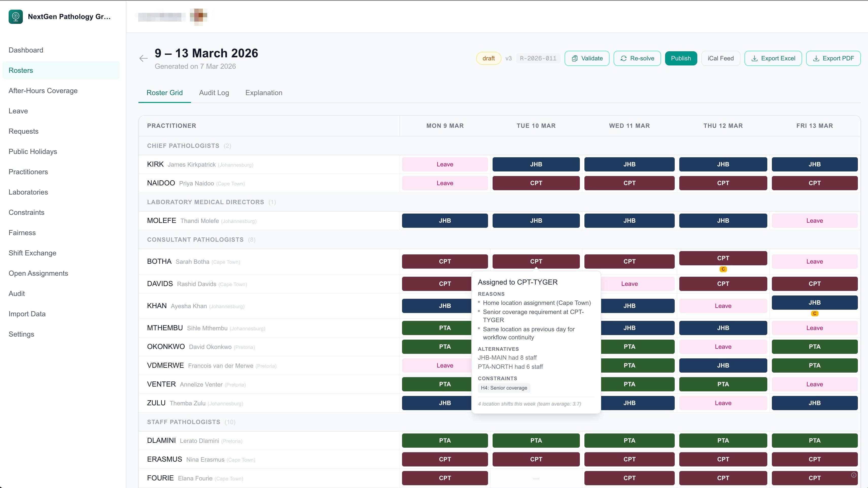The height and width of the screenshot is (488, 868).
Task: Click the orange C badge under Botha's Thursday shift
Action: [x=723, y=269]
